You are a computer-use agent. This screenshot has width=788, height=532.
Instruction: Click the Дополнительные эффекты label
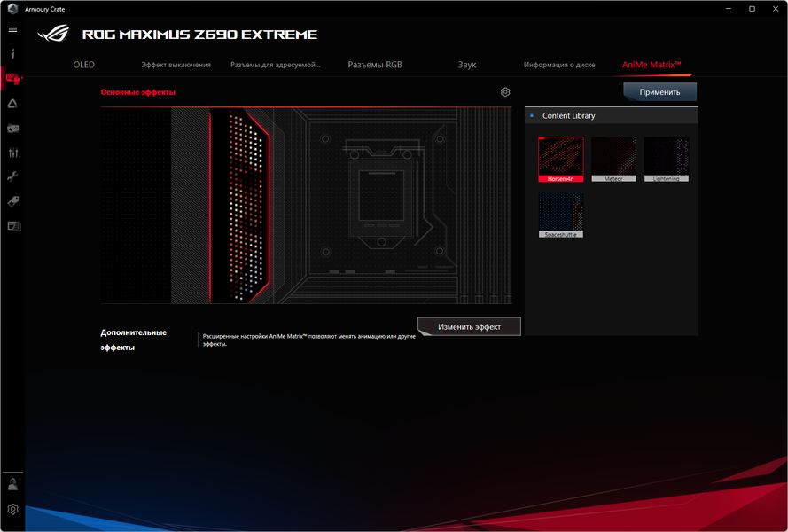[x=134, y=340]
